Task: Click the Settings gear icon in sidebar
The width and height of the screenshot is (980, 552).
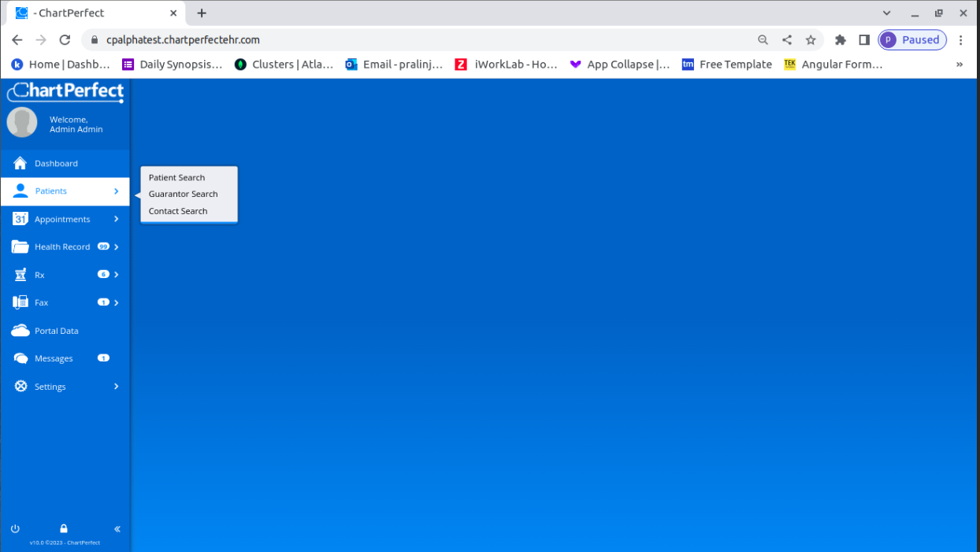Action: 20,386
